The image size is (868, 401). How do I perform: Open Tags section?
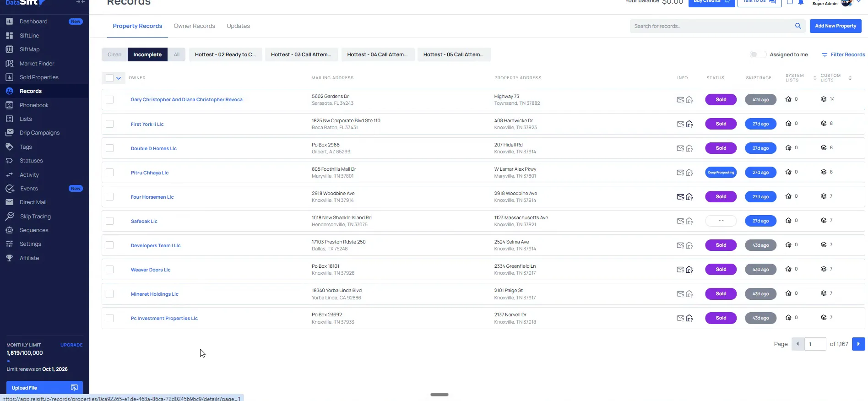click(x=26, y=147)
